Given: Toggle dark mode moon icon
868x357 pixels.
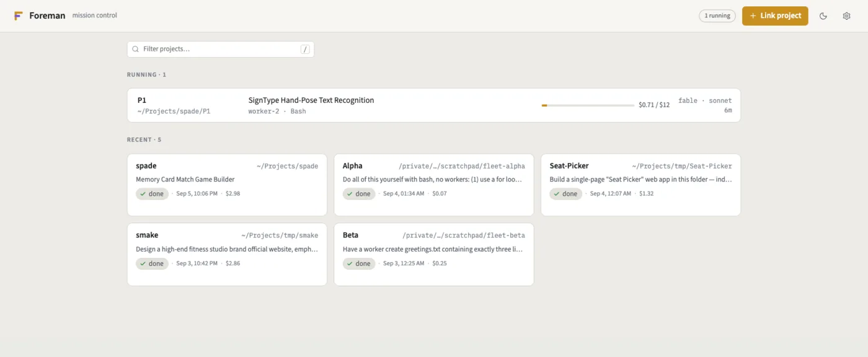Looking at the screenshot, I should pos(823,16).
